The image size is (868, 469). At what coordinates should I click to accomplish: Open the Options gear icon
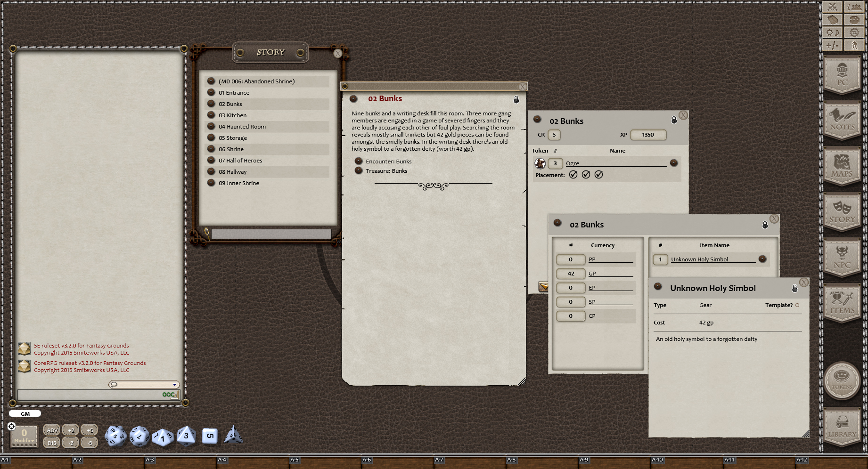854,32
